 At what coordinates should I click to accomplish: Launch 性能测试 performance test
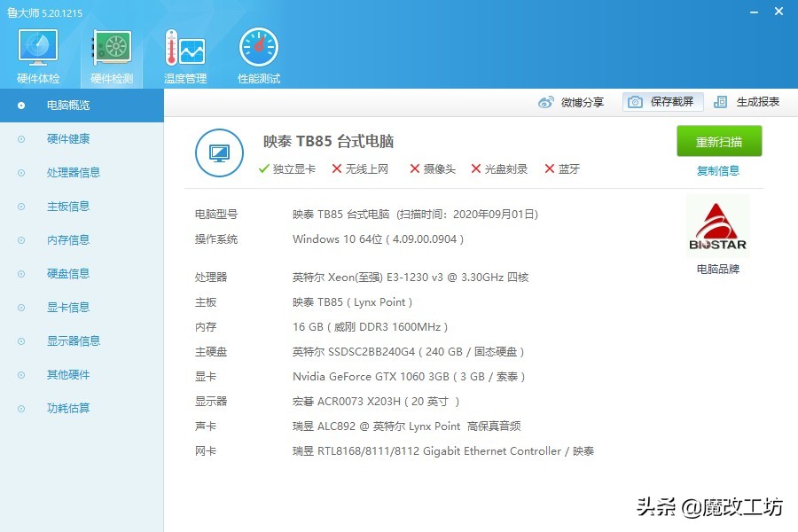coord(257,53)
